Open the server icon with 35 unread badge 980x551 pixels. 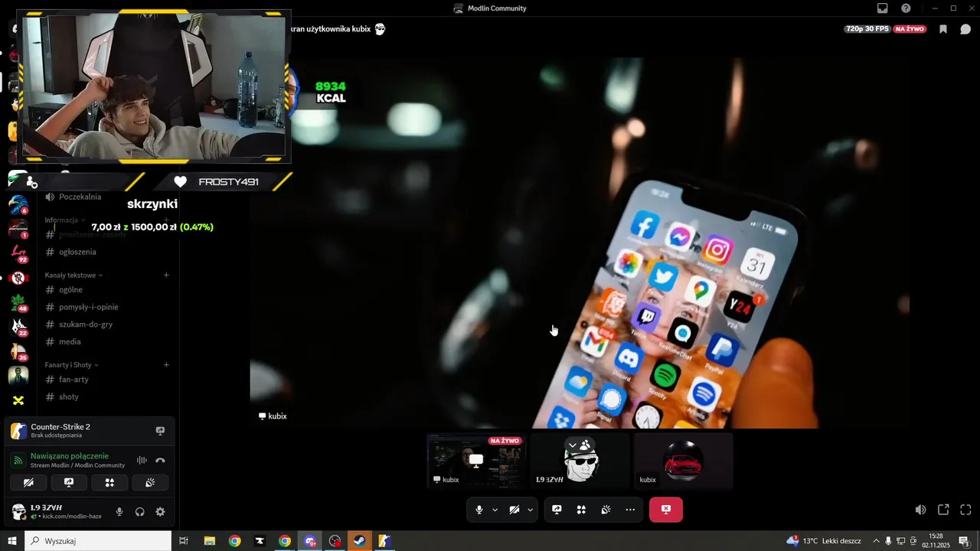(18, 351)
